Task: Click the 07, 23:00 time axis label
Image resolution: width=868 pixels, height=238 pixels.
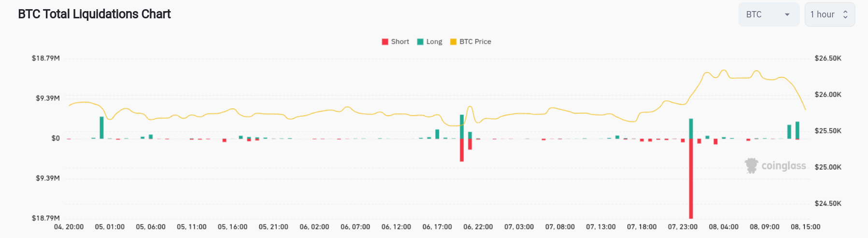Action: click(x=683, y=227)
